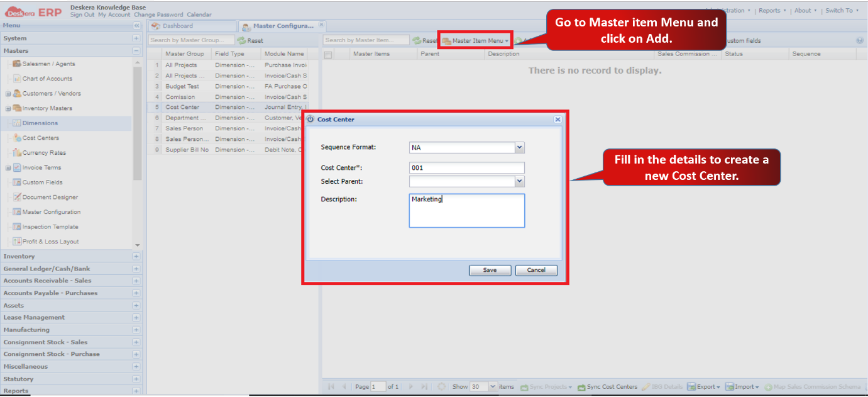Tick the select-all checkbox in Master Items header

[x=327, y=55]
